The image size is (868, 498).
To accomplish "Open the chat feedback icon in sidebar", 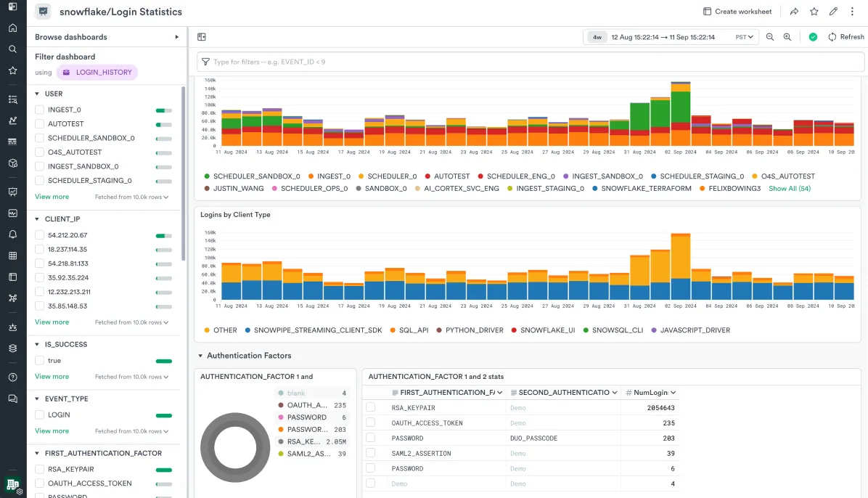I will 13,399.
